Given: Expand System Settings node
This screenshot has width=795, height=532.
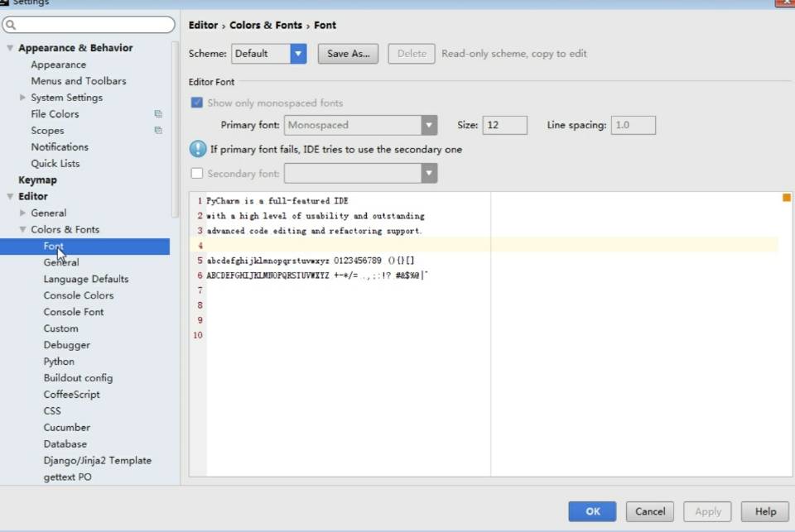Looking at the screenshot, I should [22, 98].
